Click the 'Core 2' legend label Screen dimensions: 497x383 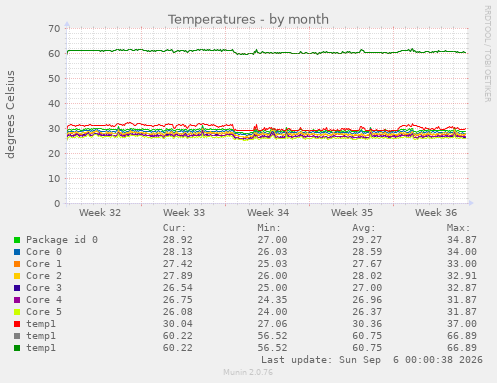coord(44,276)
